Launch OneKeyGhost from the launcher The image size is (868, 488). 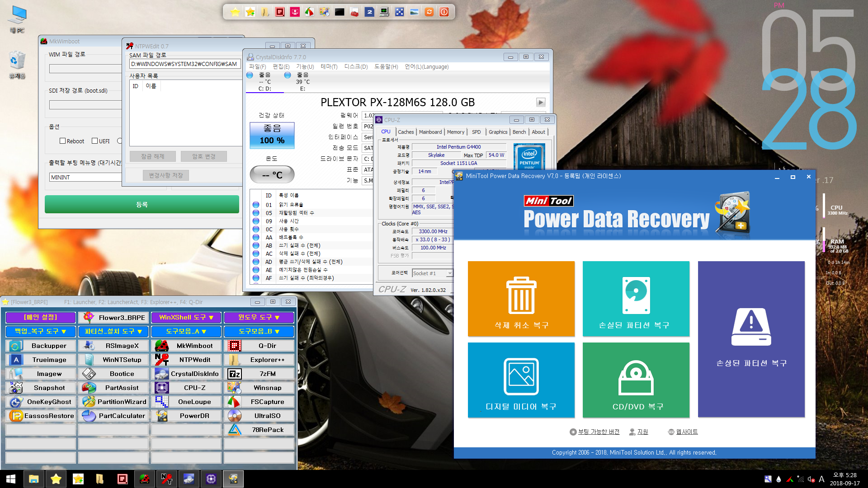(x=41, y=402)
